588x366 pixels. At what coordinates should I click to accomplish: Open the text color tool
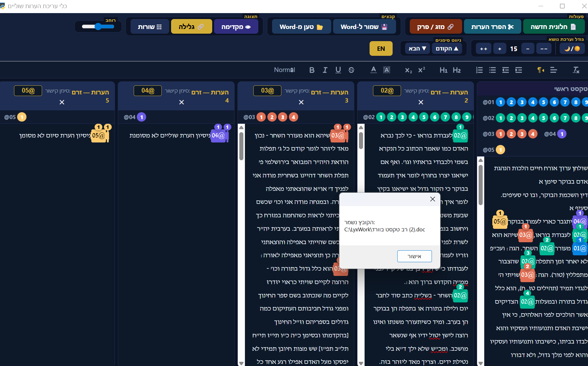373,70
